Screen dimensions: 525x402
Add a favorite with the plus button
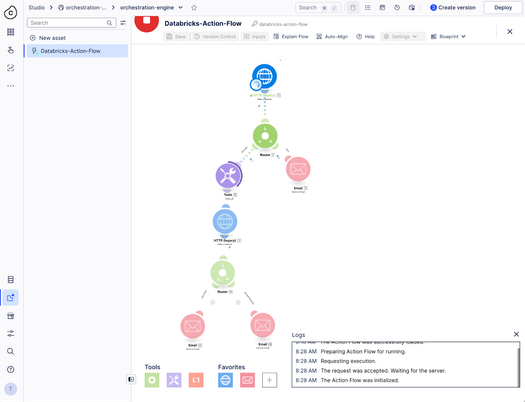pyautogui.click(x=270, y=380)
